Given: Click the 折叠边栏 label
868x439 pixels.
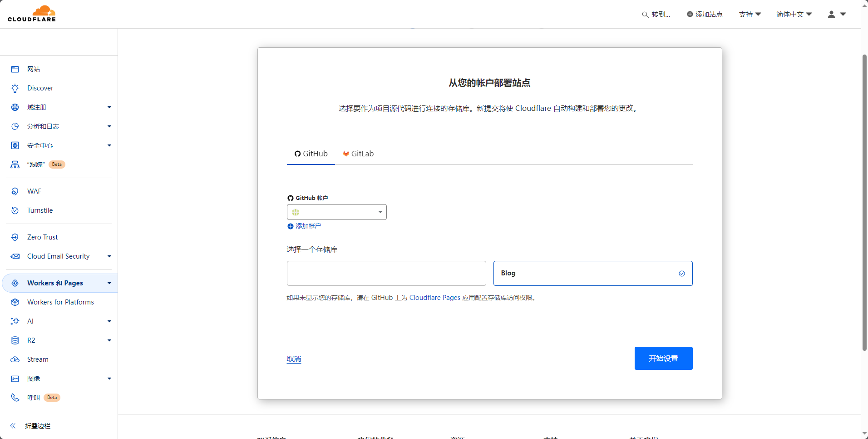Looking at the screenshot, I should 38,426.
